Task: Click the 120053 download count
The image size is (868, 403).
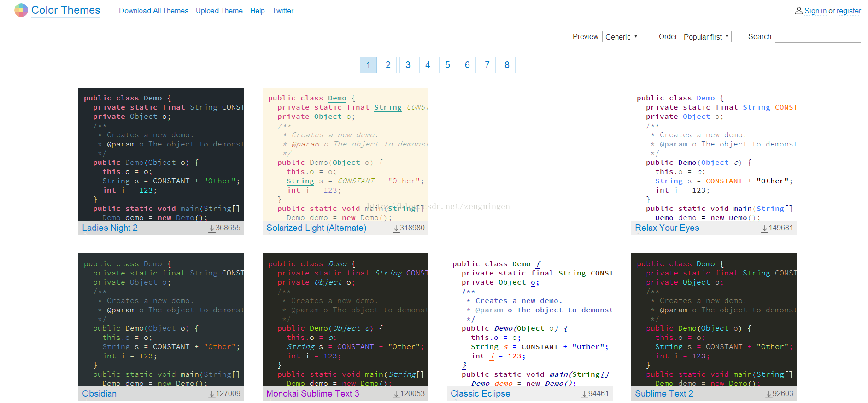Action: tap(412, 394)
